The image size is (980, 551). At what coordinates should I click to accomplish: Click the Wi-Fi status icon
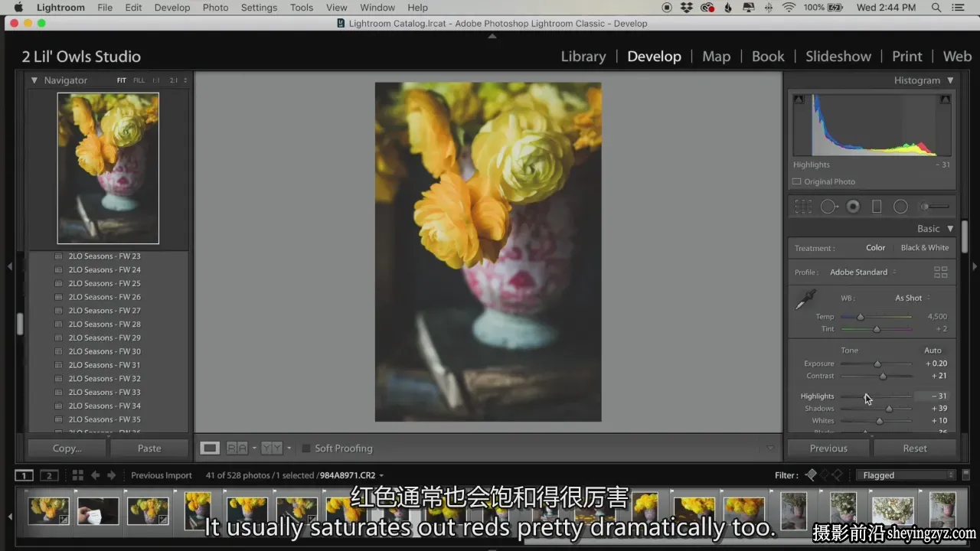789,8
